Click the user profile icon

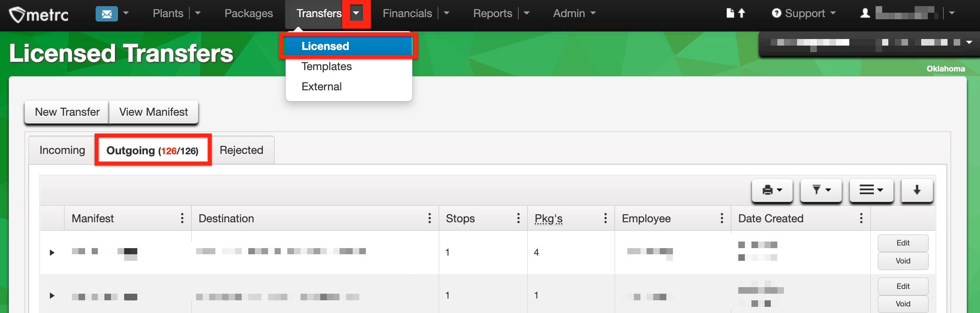coord(865,13)
